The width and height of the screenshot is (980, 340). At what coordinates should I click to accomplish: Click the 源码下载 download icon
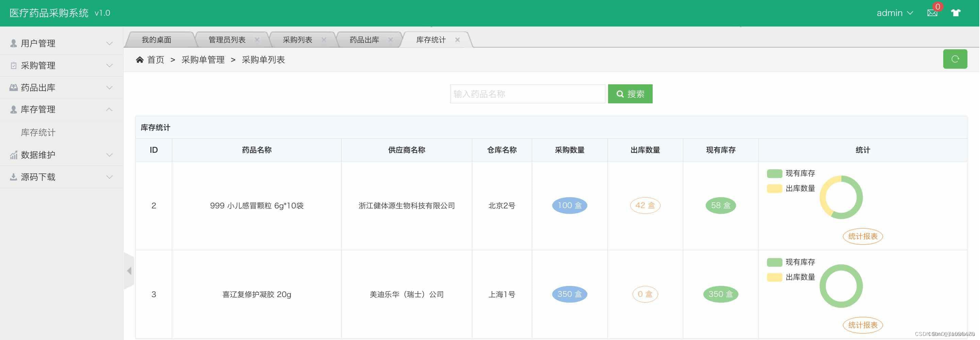(x=13, y=176)
